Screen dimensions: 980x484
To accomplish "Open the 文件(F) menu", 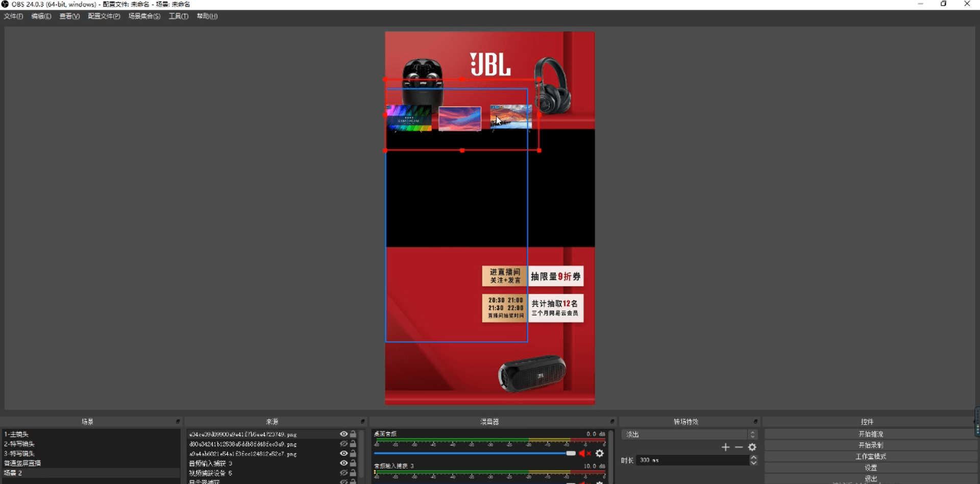I will pyautogui.click(x=13, y=16).
